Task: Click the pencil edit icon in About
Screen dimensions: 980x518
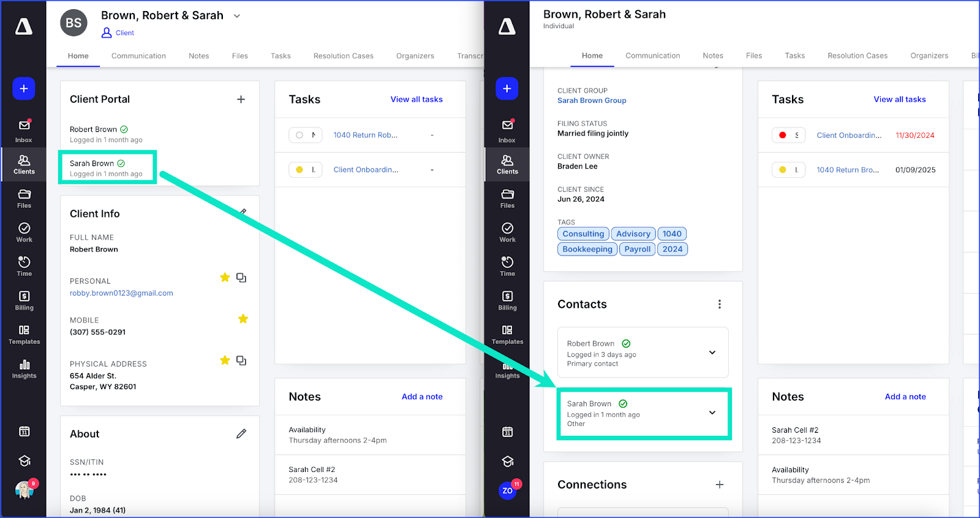Action: 241,434
